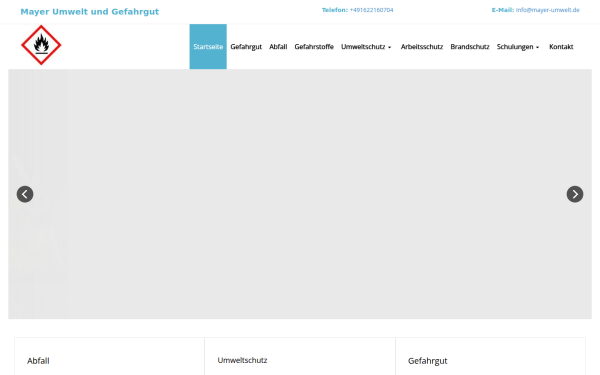The image size is (600, 375).
Task: Advance slider with the right arrow
Action: [x=575, y=194]
